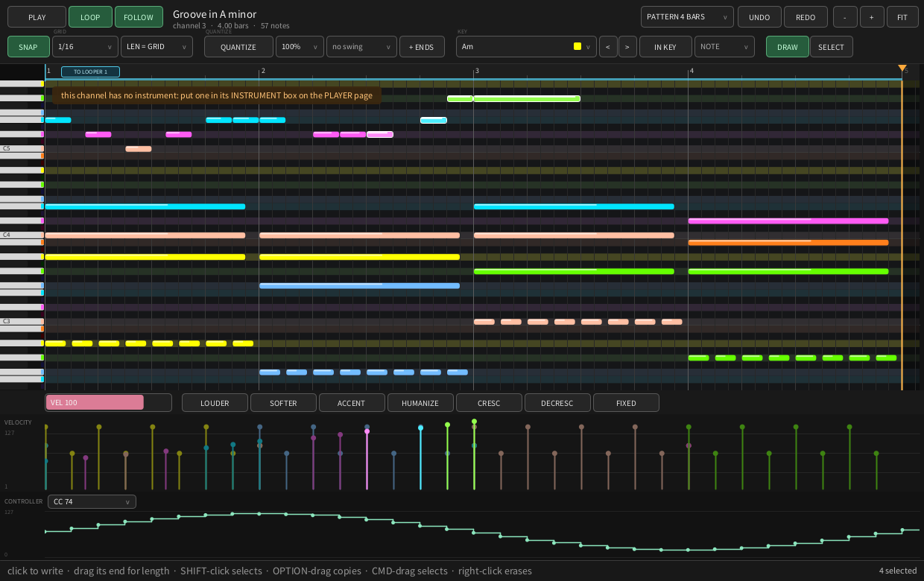This screenshot has width=924, height=581.
Task: Click the C5 piano key
Action: click(21, 149)
